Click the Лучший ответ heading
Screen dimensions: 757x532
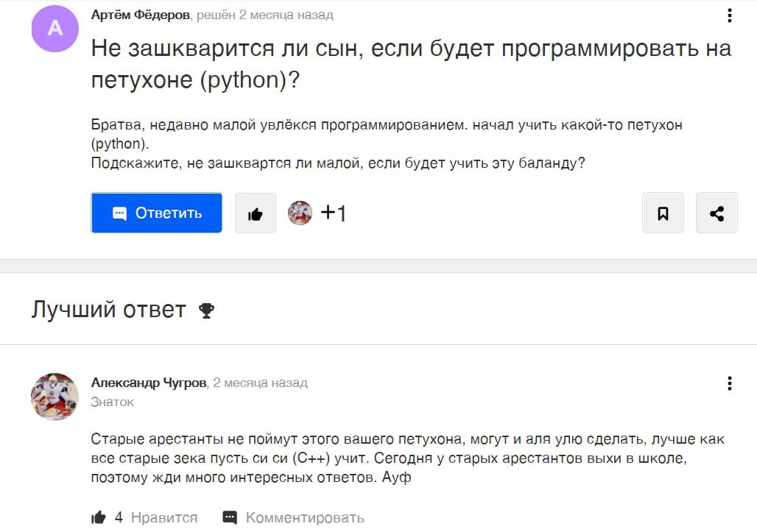point(109,309)
